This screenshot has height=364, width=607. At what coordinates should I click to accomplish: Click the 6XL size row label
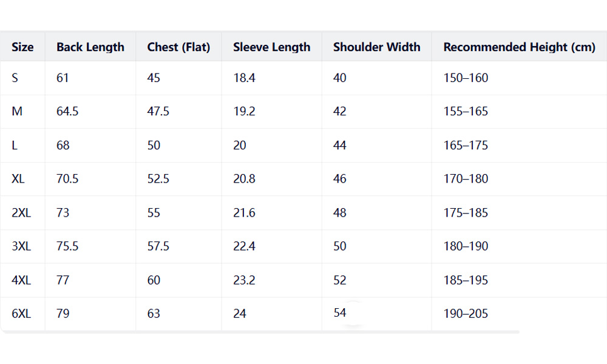(x=21, y=314)
